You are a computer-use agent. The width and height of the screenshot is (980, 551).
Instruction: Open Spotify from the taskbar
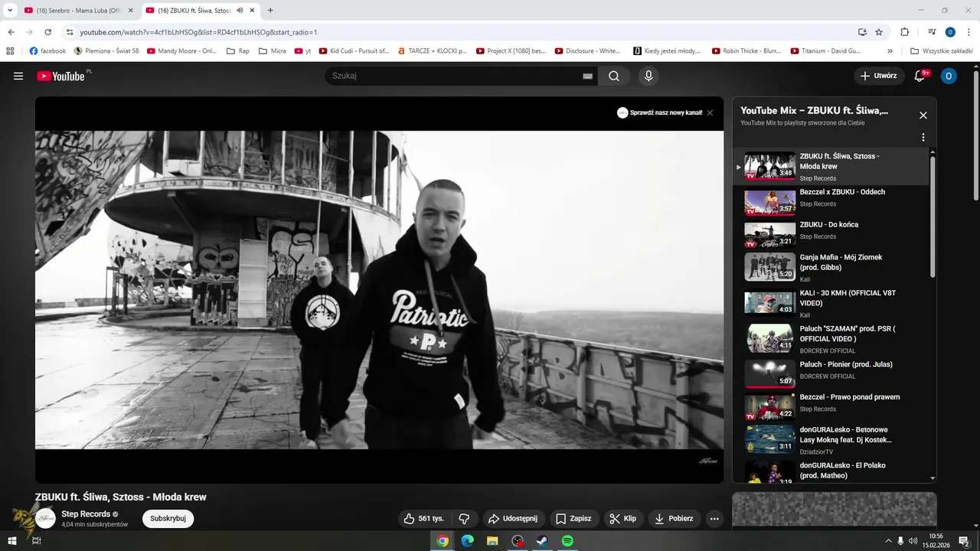pyautogui.click(x=567, y=540)
